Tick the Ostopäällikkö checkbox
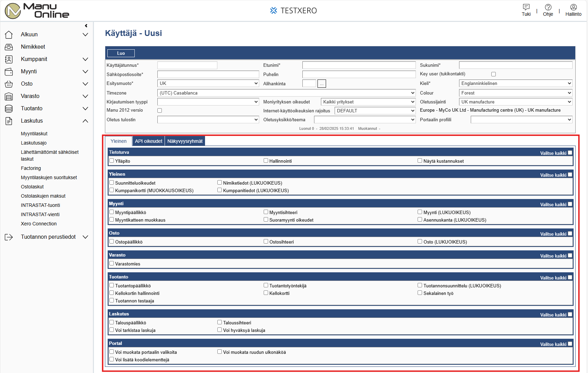The height and width of the screenshot is (373, 588). pyautogui.click(x=111, y=241)
